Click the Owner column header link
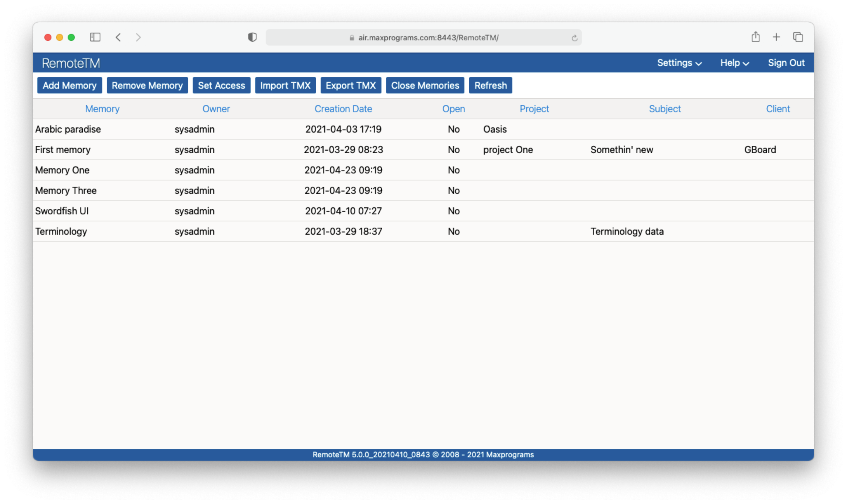847x504 pixels. (216, 109)
